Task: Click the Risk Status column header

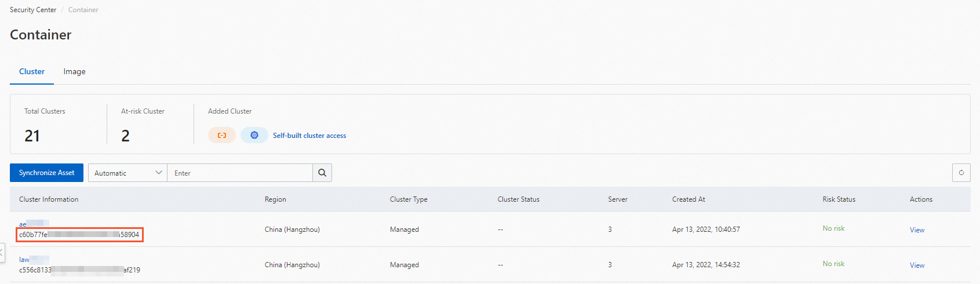Action: coord(839,199)
